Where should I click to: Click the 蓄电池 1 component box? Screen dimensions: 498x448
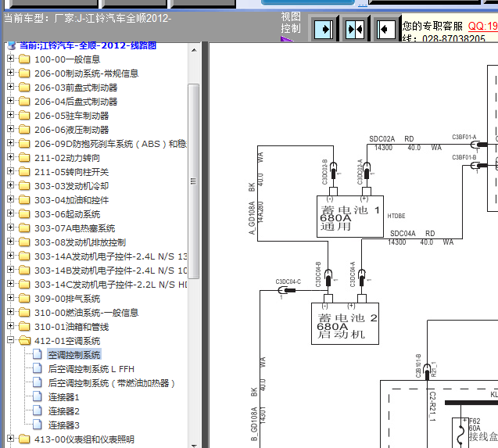pos(350,217)
